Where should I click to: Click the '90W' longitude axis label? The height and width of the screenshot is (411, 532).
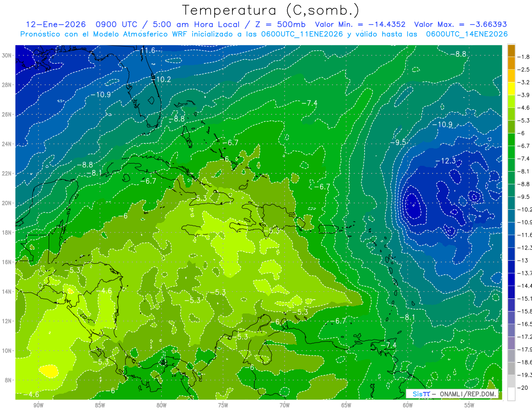(38, 406)
